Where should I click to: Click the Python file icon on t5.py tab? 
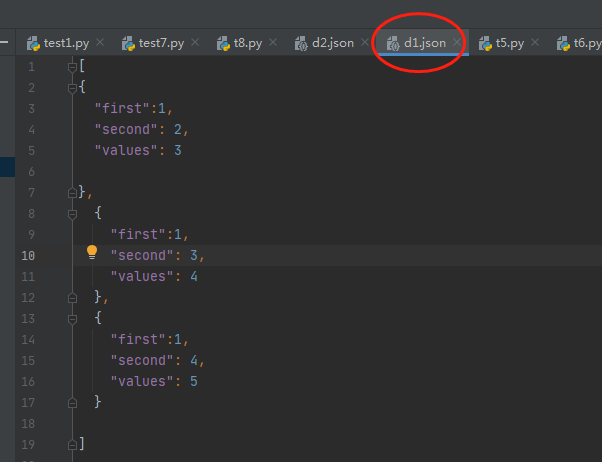pyautogui.click(x=485, y=43)
